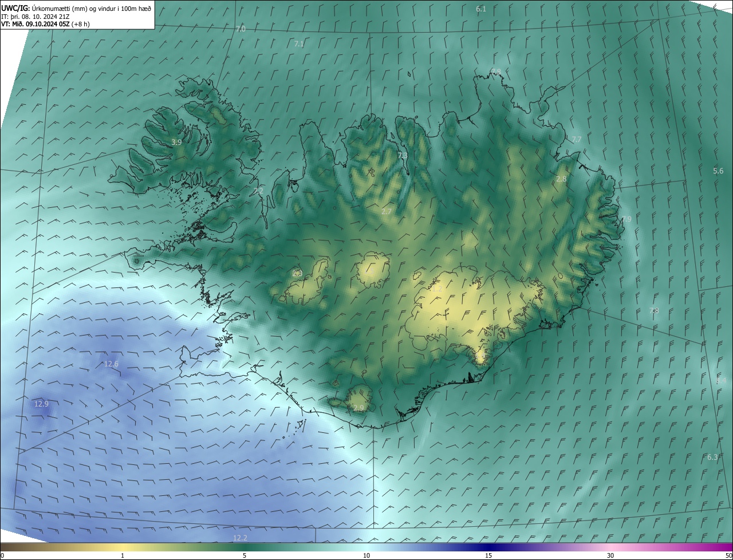Image resolution: width=733 pixels, height=560 pixels.
Task: Click the legend tick label 5
Action: (x=245, y=555)
